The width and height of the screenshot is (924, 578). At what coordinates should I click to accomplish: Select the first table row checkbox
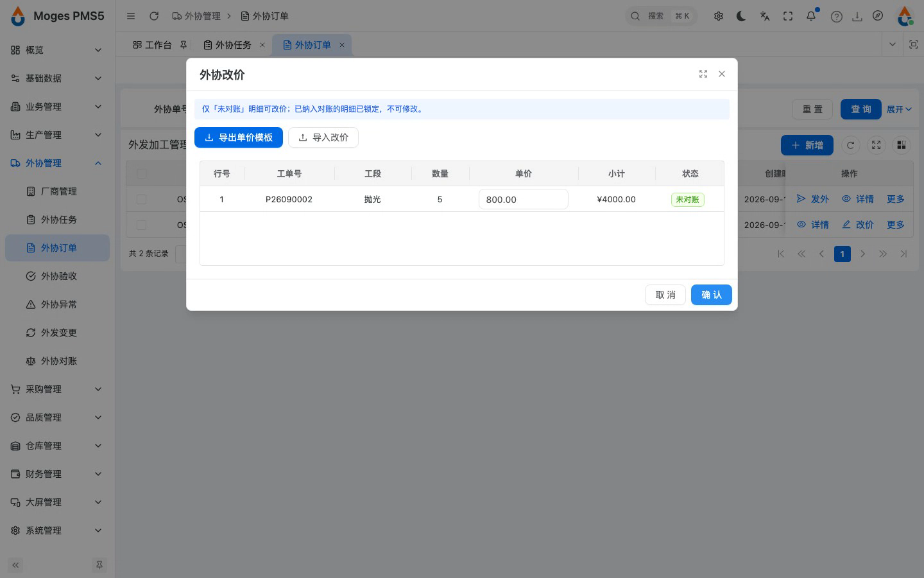coord(142,199)
